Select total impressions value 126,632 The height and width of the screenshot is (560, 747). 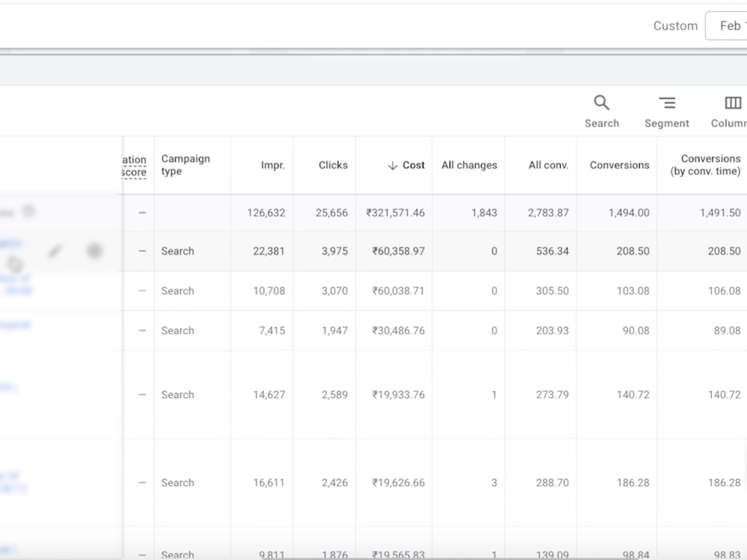point(266,213)
